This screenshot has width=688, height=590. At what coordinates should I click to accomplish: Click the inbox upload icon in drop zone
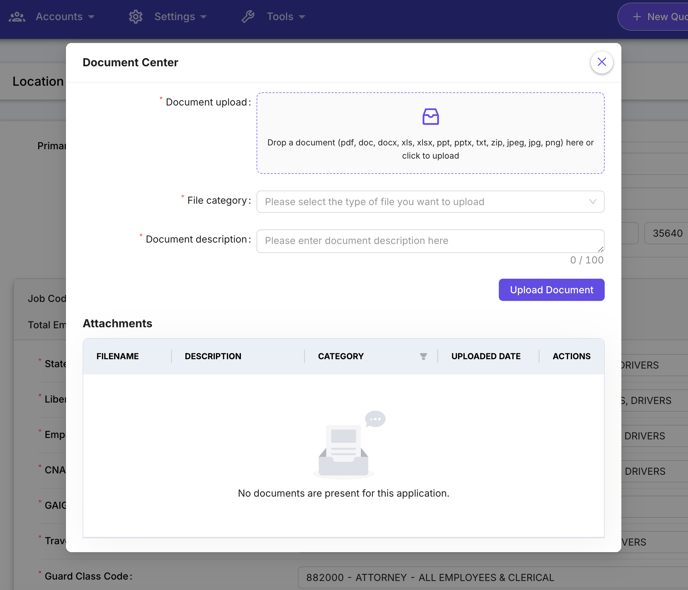click(x=430, y=117)
